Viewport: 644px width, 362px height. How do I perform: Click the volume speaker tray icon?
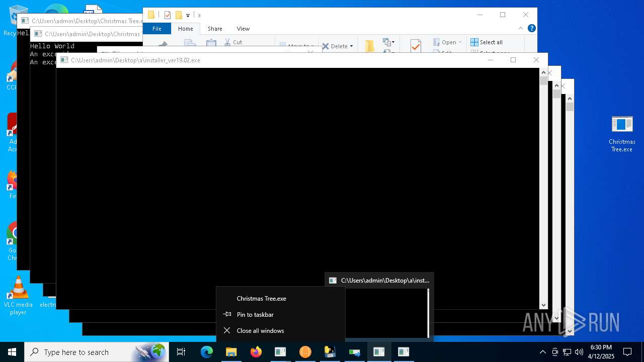(x=579, y=352)
